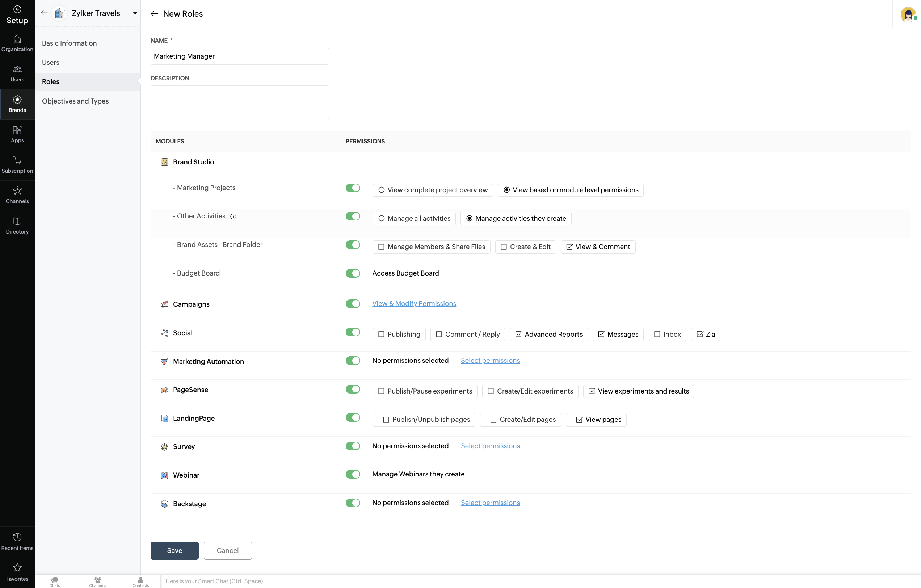Save the new role
The height and width of the screenshot is (588, 921).
[174, 550]
